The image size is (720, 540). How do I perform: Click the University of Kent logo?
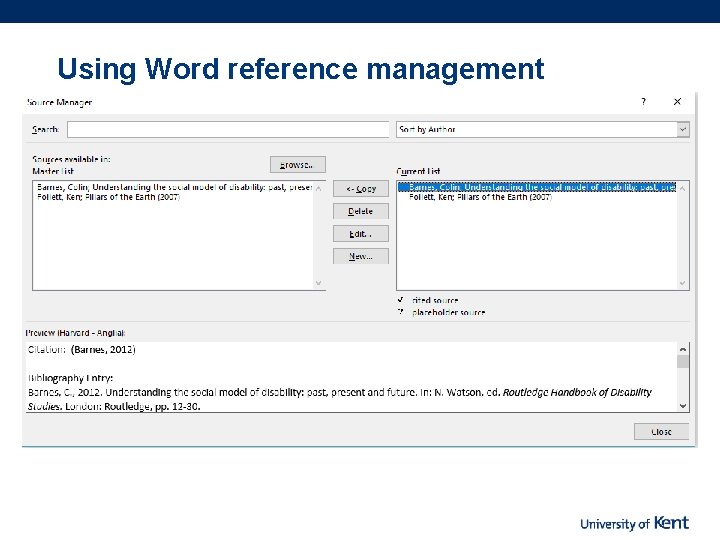click(x=635, y=523)
